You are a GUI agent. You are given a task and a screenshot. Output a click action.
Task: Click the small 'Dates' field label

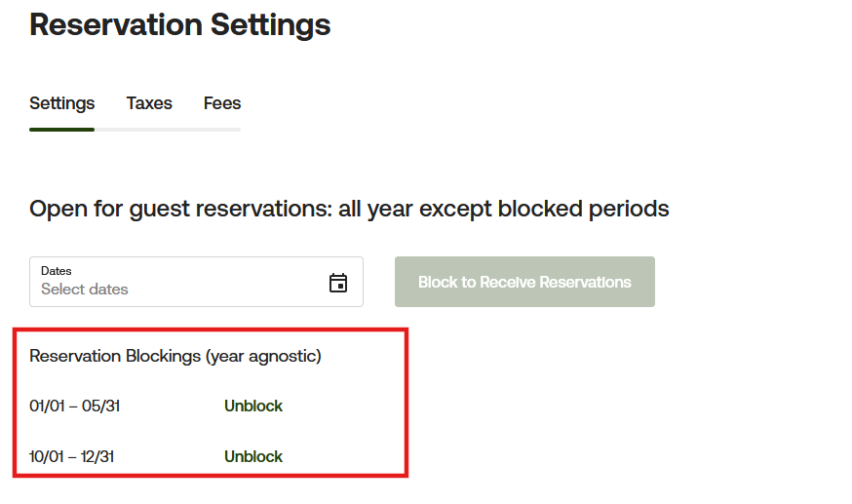[57, 271]
